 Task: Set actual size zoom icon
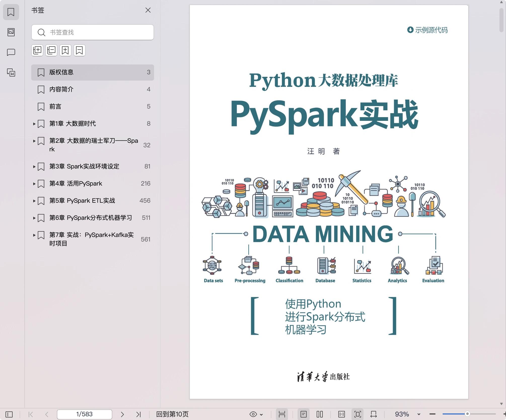click(x=342, y=414)
